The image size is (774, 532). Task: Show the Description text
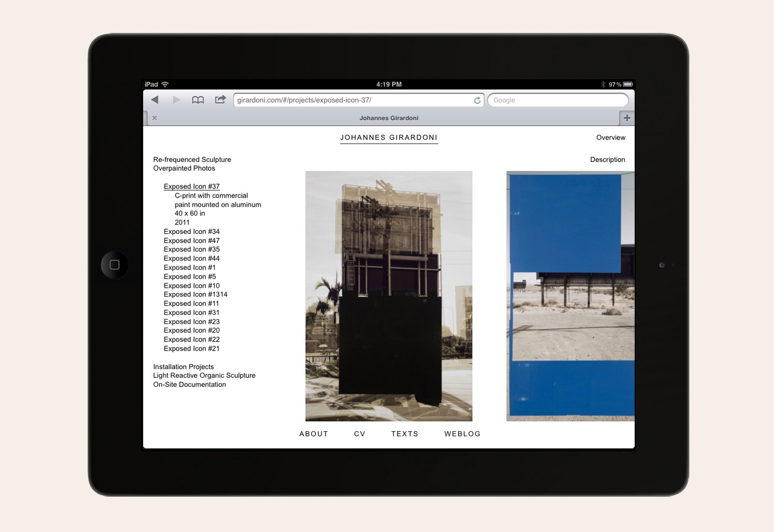pos(608,160)
